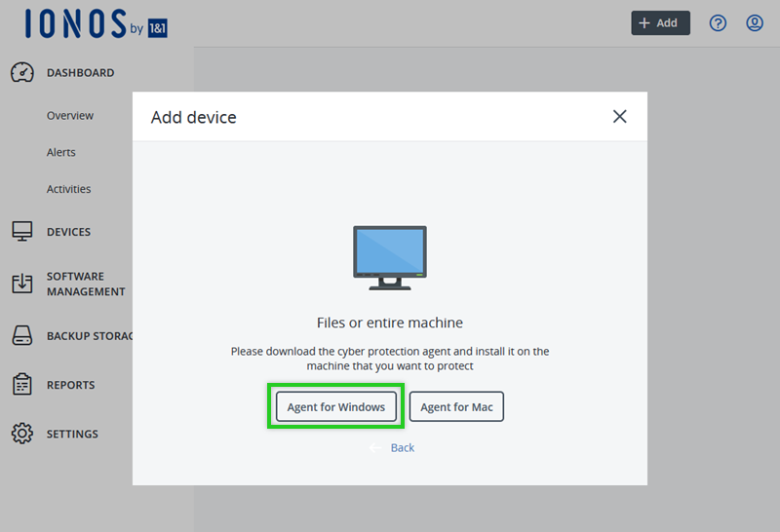Expand the SOFTWARE MANAGEMENT sidebar section
The height and width of the screenshot is (532, 780).
point(86,284)
